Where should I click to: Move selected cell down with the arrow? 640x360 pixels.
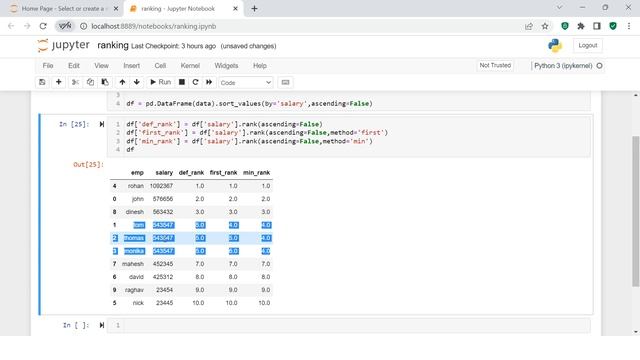pos(137,82)
